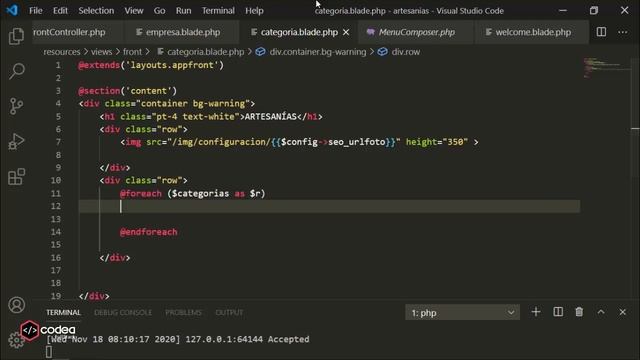Click the terminal 'Accepted' log line
The image size is (640, 360).
(178, 339)
